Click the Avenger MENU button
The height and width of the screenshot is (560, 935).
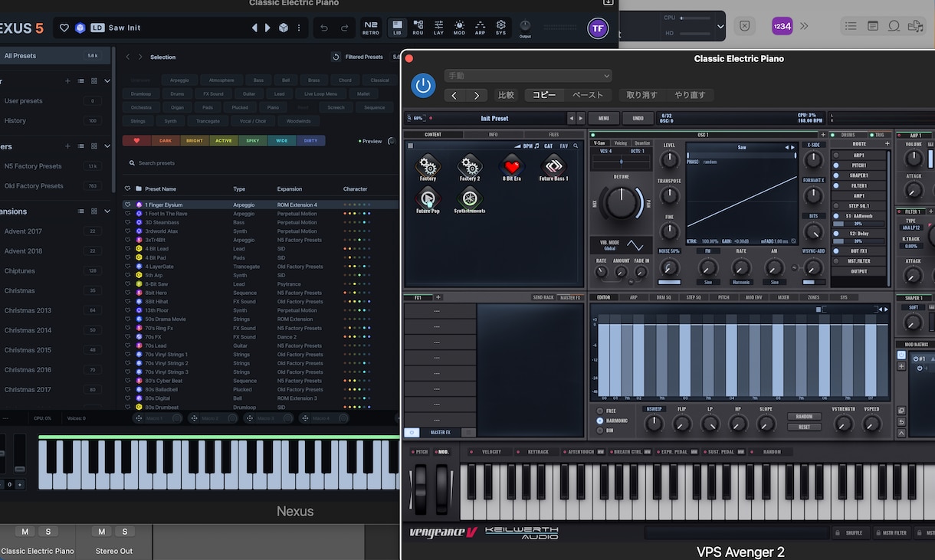coord(604,119)
